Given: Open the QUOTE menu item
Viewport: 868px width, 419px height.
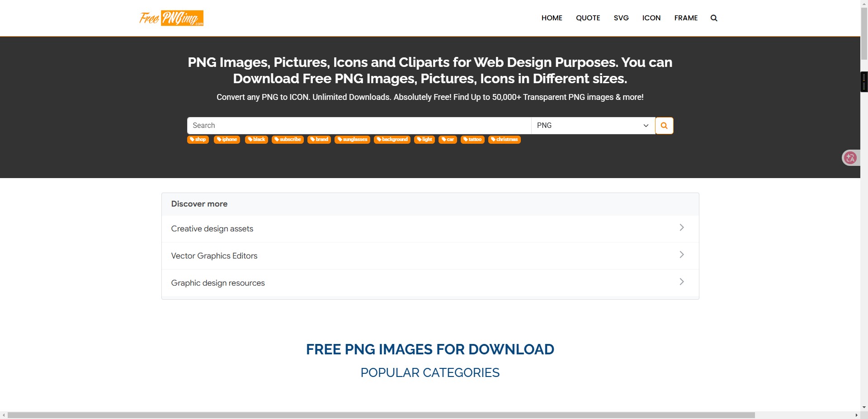Looking at the screenshot, I should point(588,18).
